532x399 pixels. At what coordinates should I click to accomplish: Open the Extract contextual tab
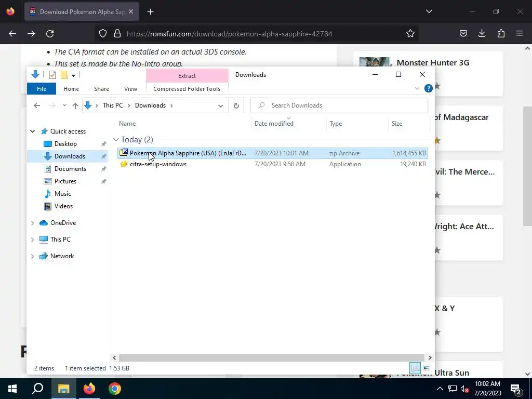187,76
